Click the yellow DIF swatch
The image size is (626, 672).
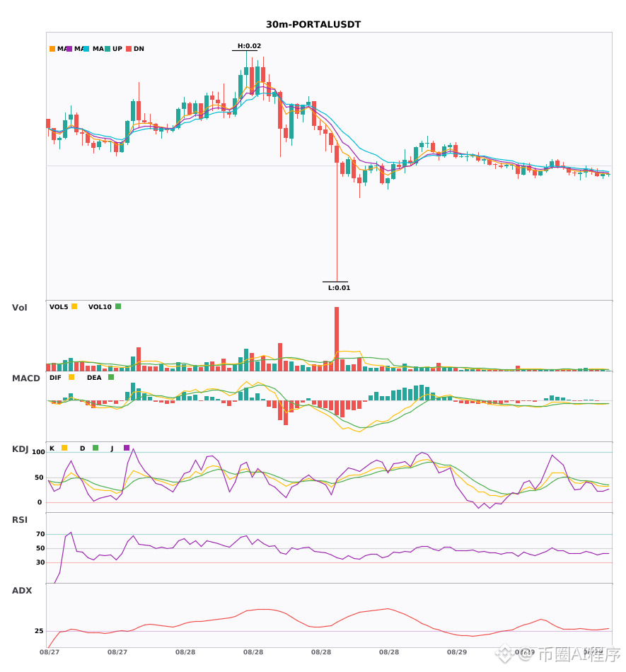(71, 377)
